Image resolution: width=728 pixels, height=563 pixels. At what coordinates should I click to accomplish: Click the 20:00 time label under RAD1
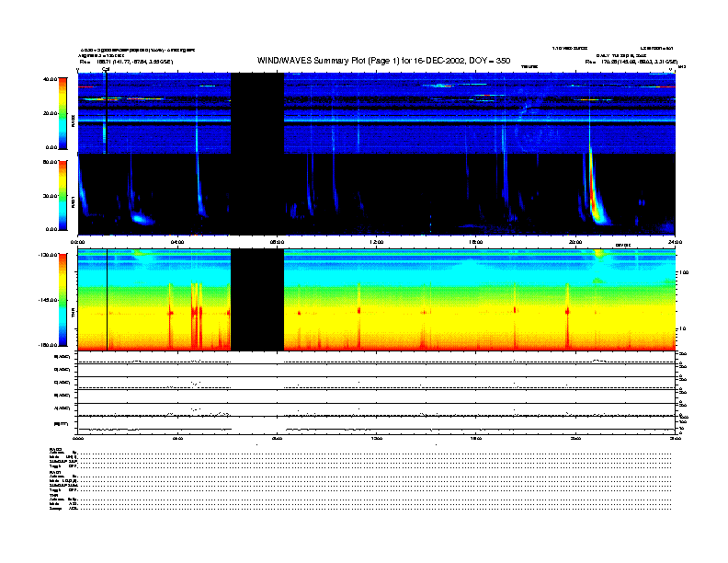(575, 242)
